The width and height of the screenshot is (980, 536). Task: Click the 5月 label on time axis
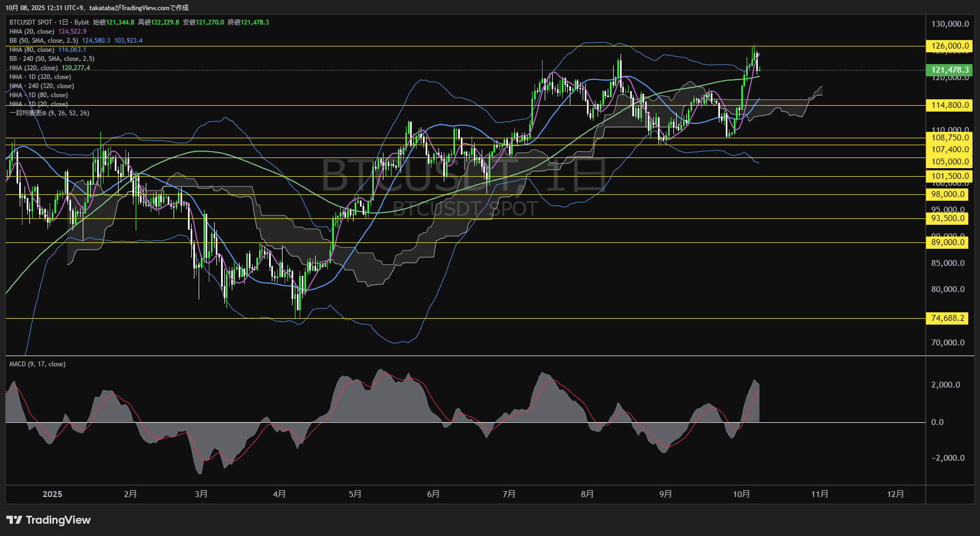355,494
